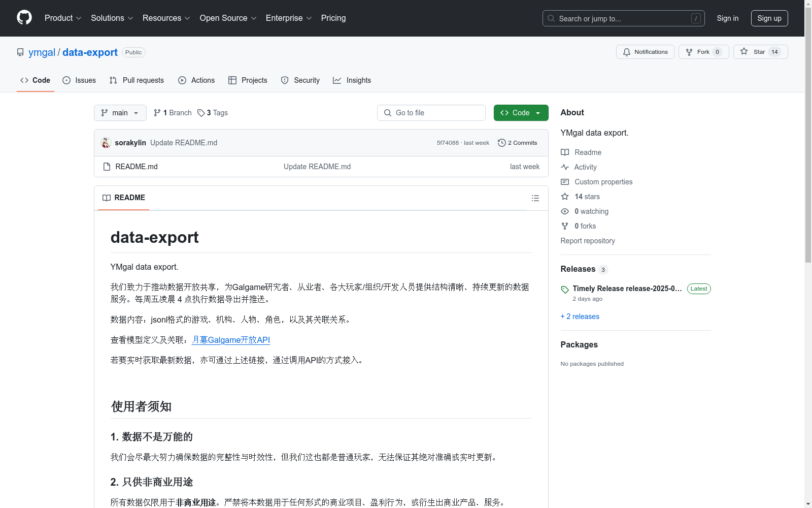The width and height of the screenshot is (812, 508).
Task: Open the Projects board icon
Action: (x=232, y=80)
